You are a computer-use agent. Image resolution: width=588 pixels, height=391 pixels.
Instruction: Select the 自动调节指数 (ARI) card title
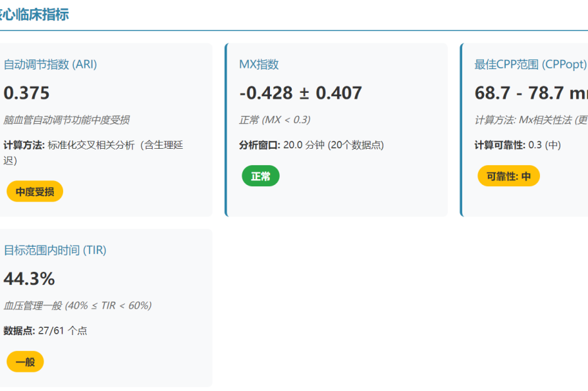[x=50, y=65]
